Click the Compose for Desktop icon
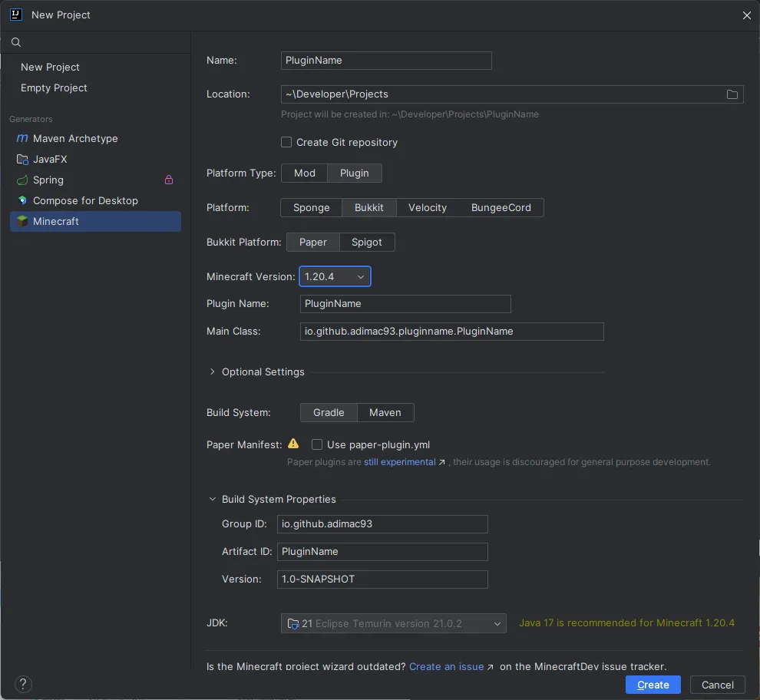This screenshot has height=700, width=760. coord(22,200)
